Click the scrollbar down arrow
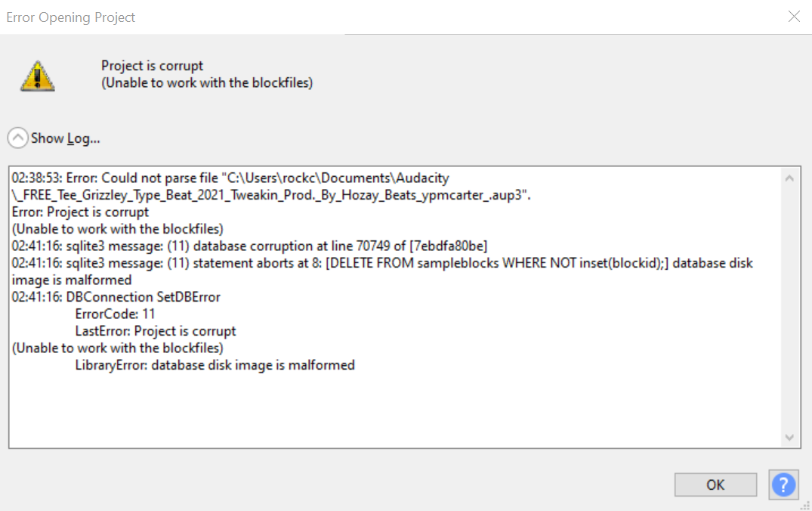 pos(790,437)
